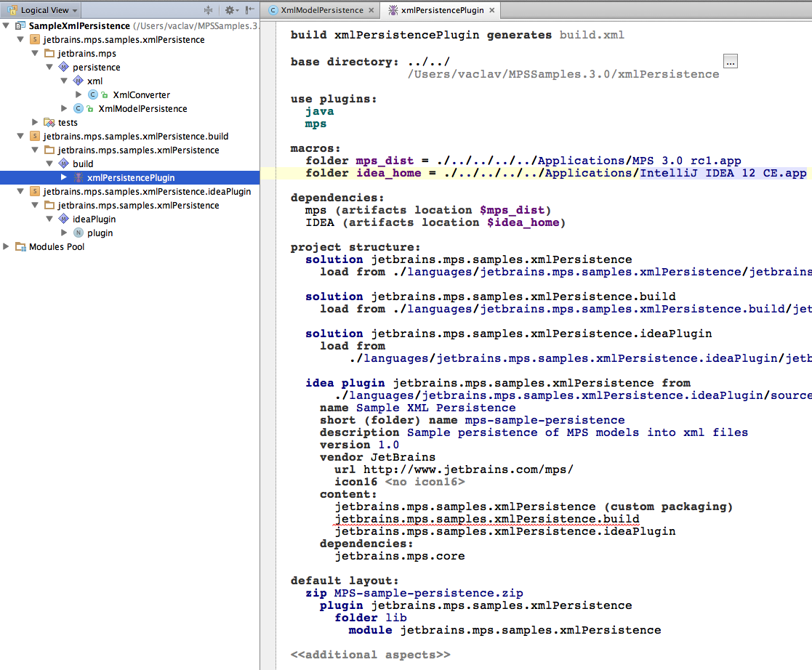
Task: Click the ideaPlugin model icon
Action: coord(64,219)
